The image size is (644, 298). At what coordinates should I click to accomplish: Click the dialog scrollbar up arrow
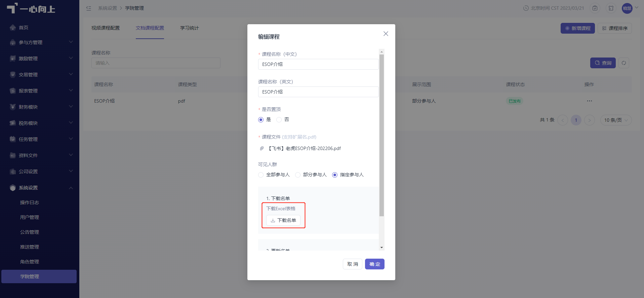(x=381, y=52)
